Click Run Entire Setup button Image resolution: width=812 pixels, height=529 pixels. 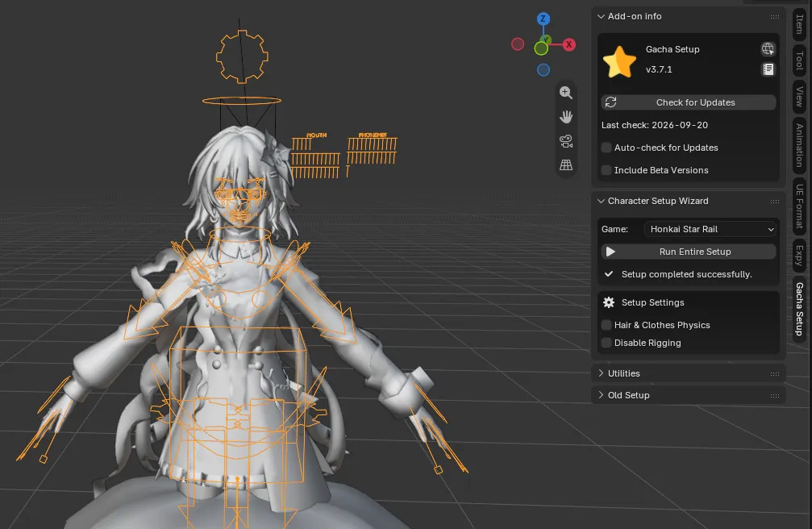689,252
